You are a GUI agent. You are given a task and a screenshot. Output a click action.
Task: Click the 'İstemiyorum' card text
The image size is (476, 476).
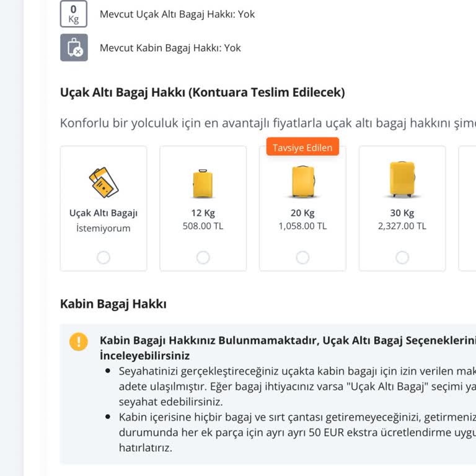(x=104, y=228)
